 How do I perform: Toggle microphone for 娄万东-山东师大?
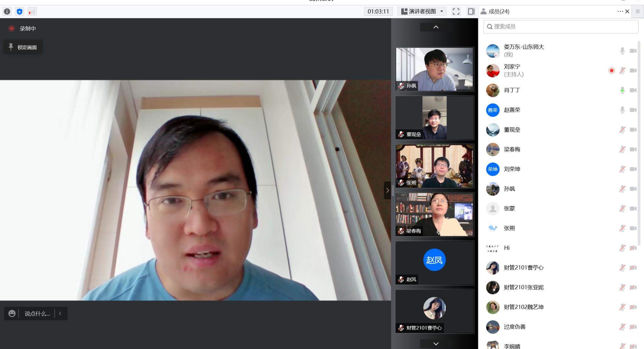click(622, 51)
